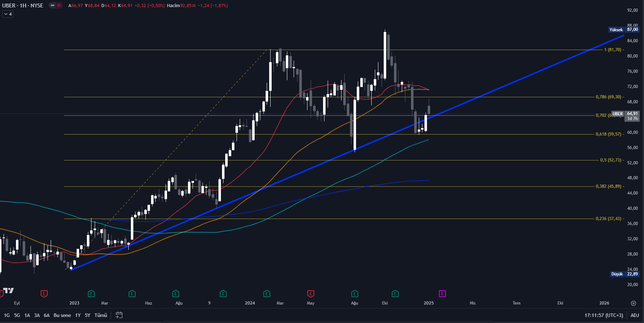Click the pink approximate-equal icon beside NYSE
The image size is (644, 323).
(x=59, y=5)
